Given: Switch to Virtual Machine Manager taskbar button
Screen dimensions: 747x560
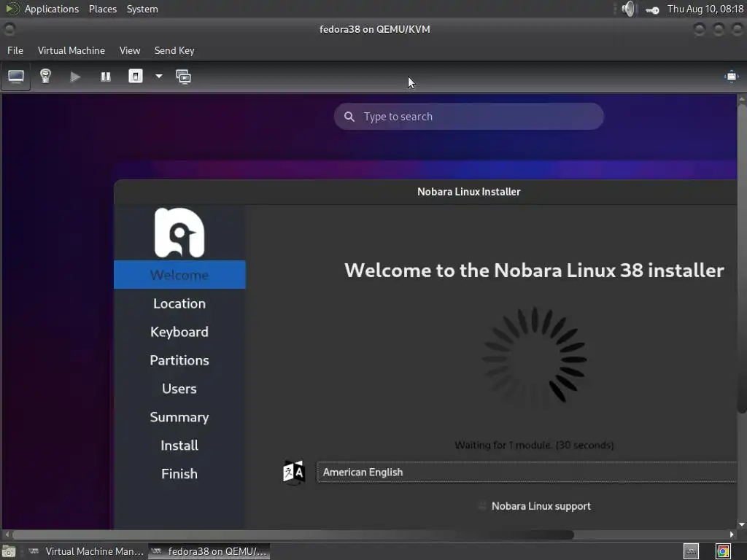Looking at the screenshot, I should pyautogui.click(x=86, y=551).
